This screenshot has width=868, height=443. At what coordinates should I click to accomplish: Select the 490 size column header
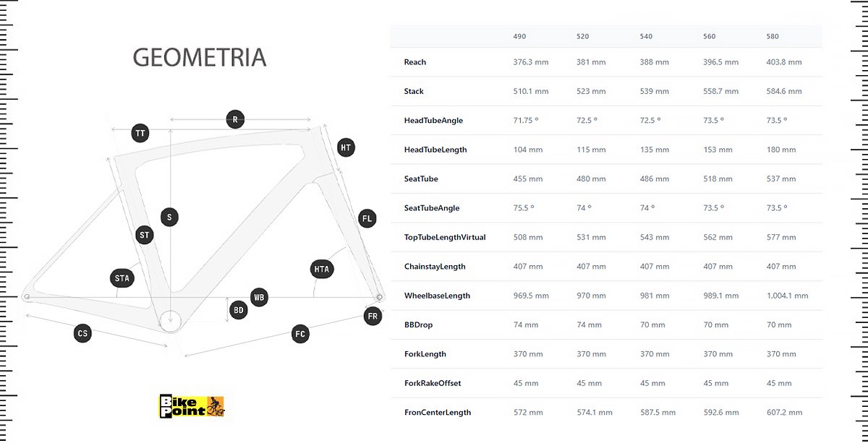click(x=519, y=36)
